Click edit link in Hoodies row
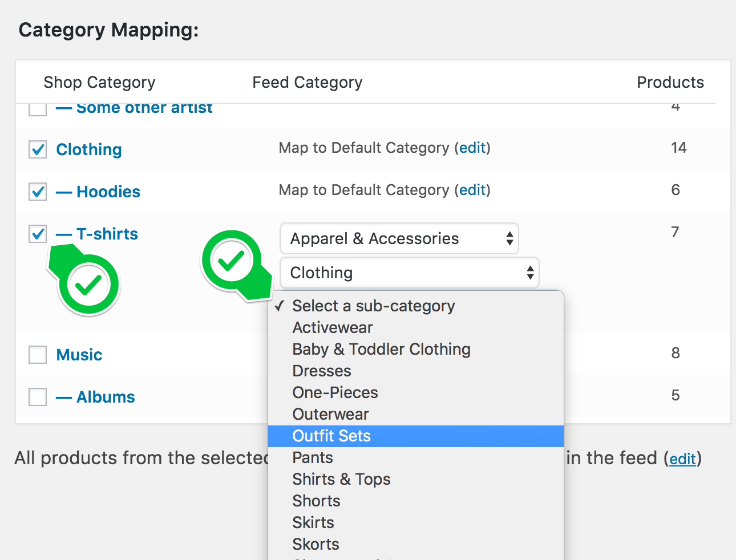The width and height of the screenshot is (736, 560). click(x=472, y=190)
